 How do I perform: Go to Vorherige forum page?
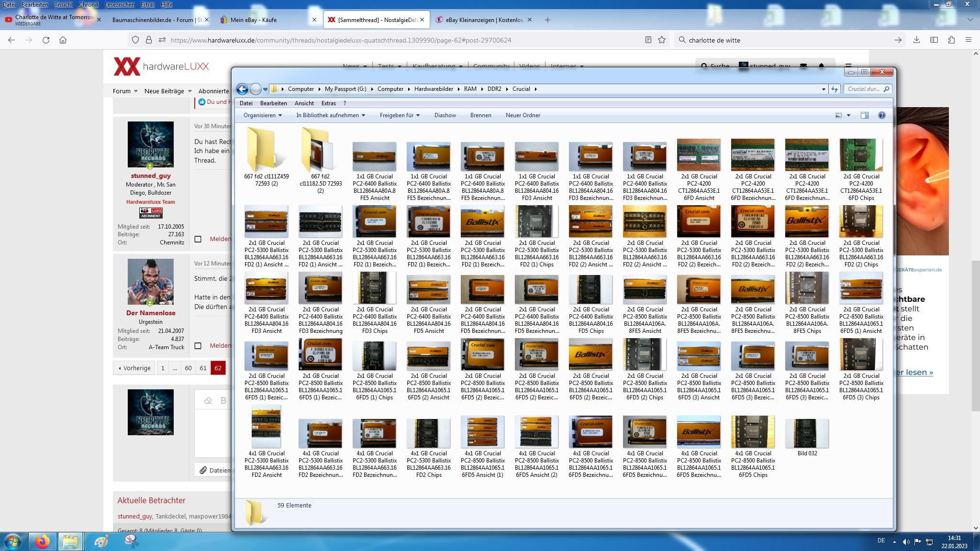134,368
